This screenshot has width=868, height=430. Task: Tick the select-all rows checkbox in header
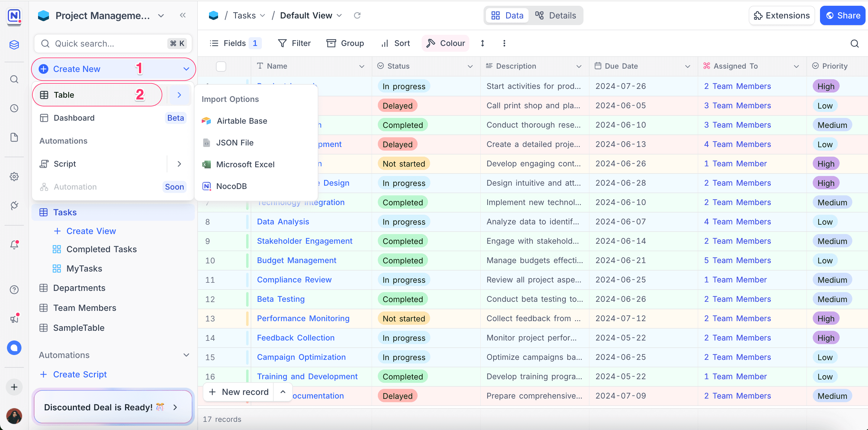[x=221, y=67]
